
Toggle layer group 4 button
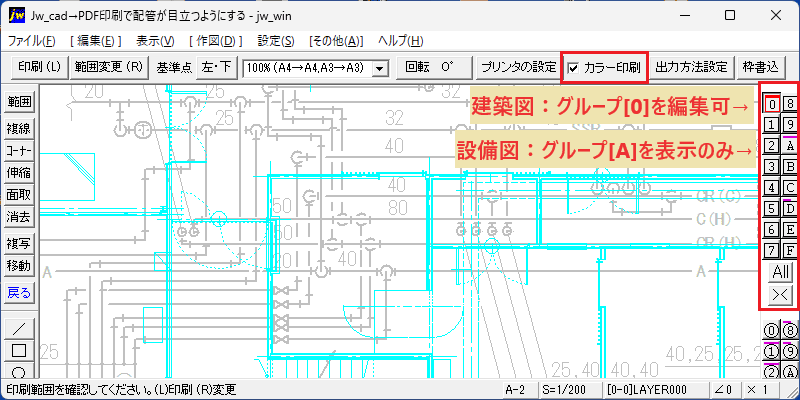[772, 187]
